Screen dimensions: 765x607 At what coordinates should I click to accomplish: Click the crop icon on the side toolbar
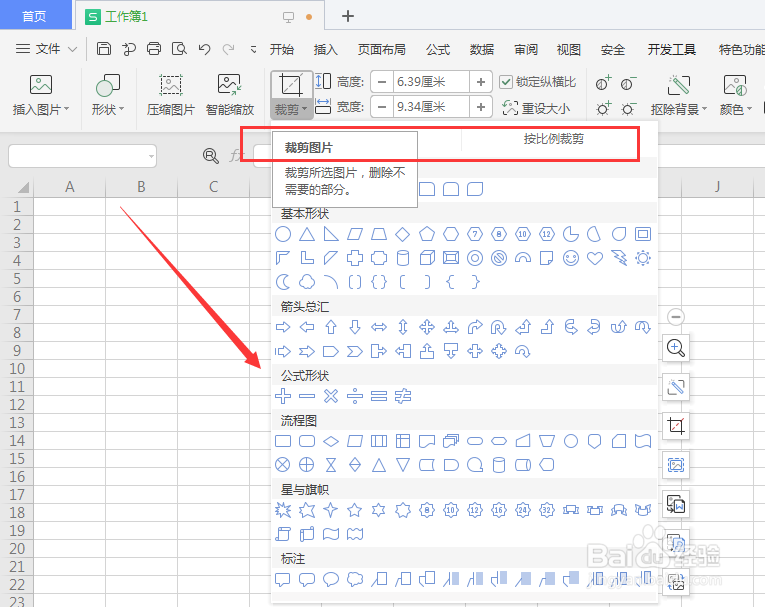coord(676,426)
